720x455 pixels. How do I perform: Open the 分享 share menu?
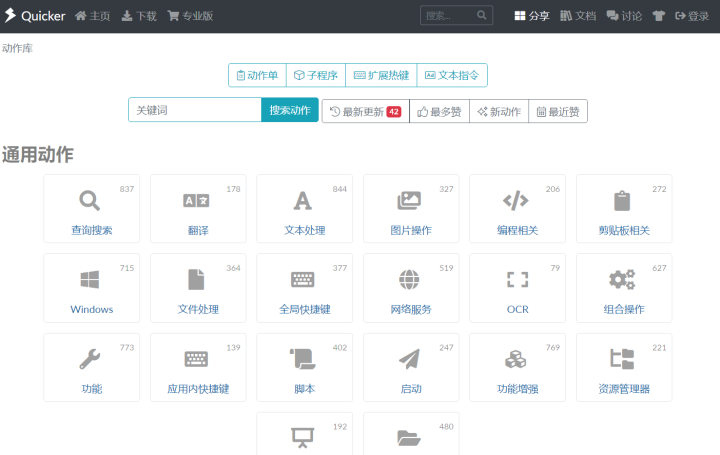click(x=532, y=16)
